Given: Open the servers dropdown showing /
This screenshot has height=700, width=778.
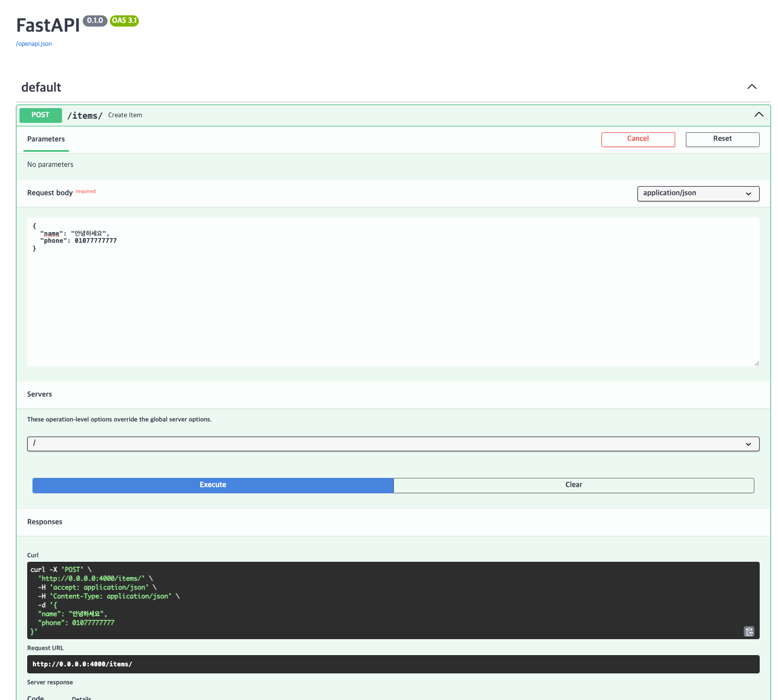Looking at the screenshot, I should click(393, 444).
